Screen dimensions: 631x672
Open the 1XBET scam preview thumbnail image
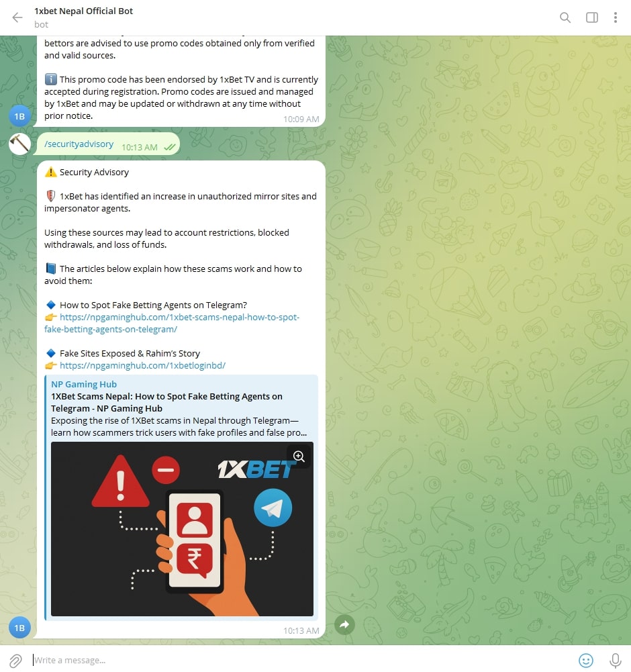click(x=182, y=528)
